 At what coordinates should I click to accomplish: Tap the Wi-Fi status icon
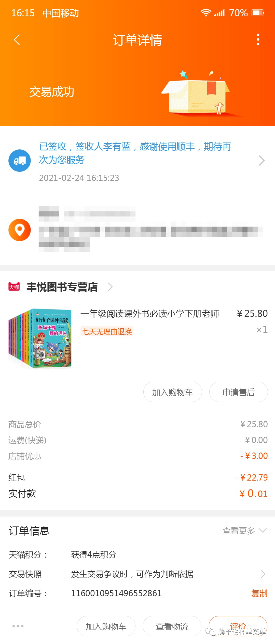(x=206, y=13)
